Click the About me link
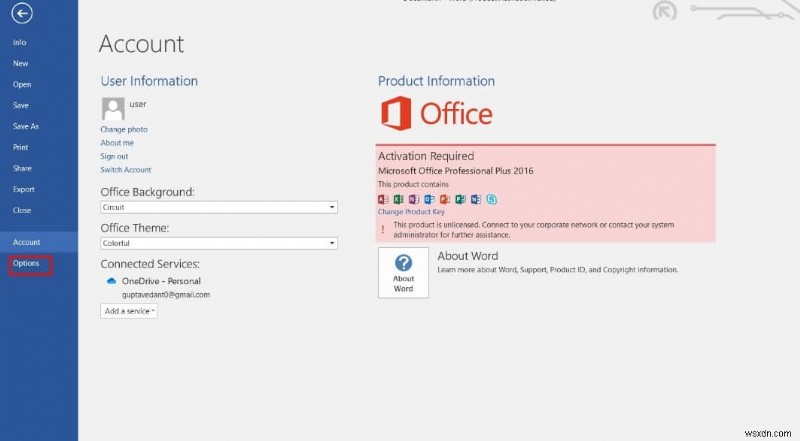 [x=117, y=143]
